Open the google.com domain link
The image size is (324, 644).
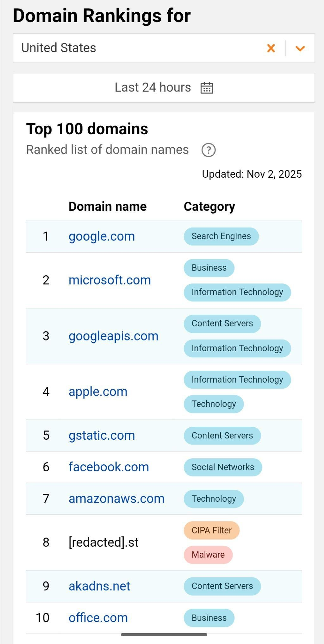click(x=102, y=236)
